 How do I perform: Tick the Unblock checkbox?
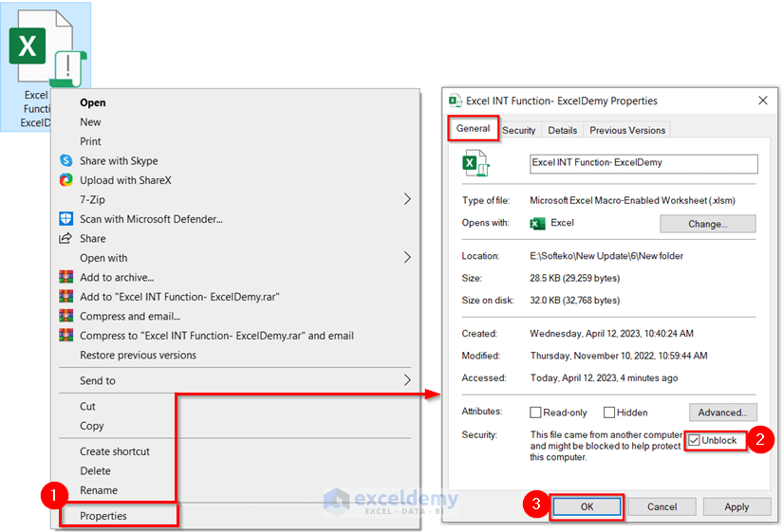click(x=694, y=440)
